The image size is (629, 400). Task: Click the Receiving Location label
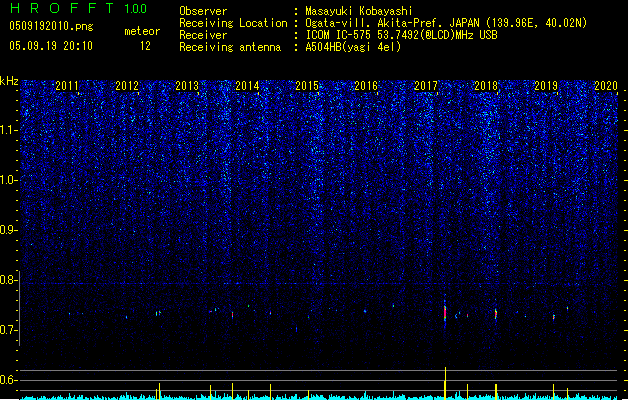[233, 23]
